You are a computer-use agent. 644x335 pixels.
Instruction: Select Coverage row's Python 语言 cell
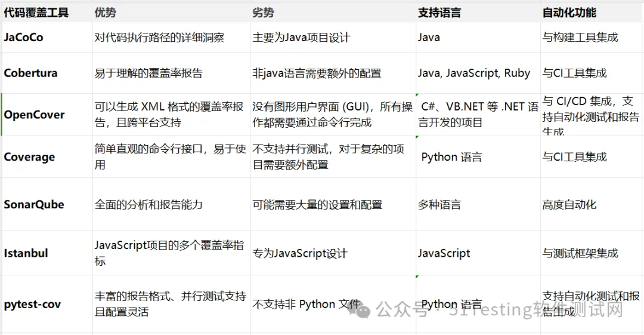tap(478, 157)
